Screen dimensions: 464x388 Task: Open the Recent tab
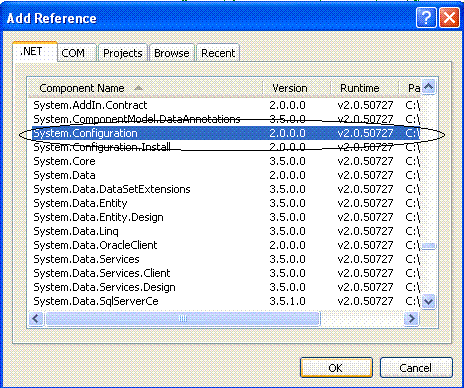coord(218,53)
